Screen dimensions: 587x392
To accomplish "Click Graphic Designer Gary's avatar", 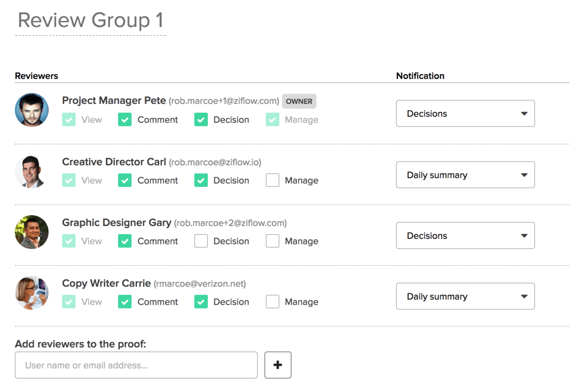I will 32,231.
